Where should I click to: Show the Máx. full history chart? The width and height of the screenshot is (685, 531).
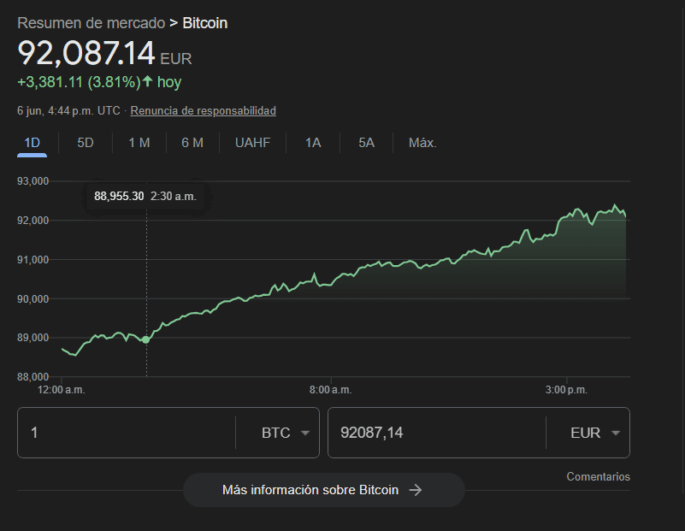click(x=422, y=143)
